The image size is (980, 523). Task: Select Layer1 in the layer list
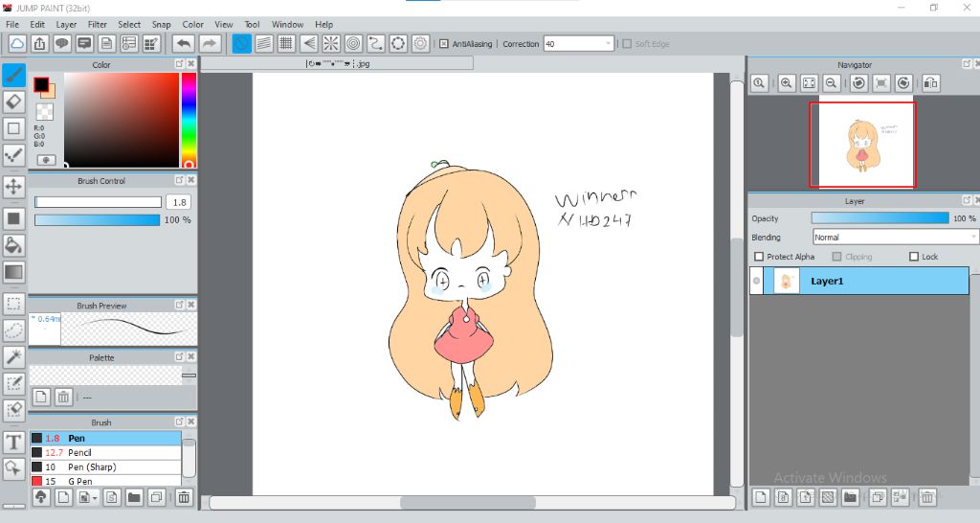859,281
